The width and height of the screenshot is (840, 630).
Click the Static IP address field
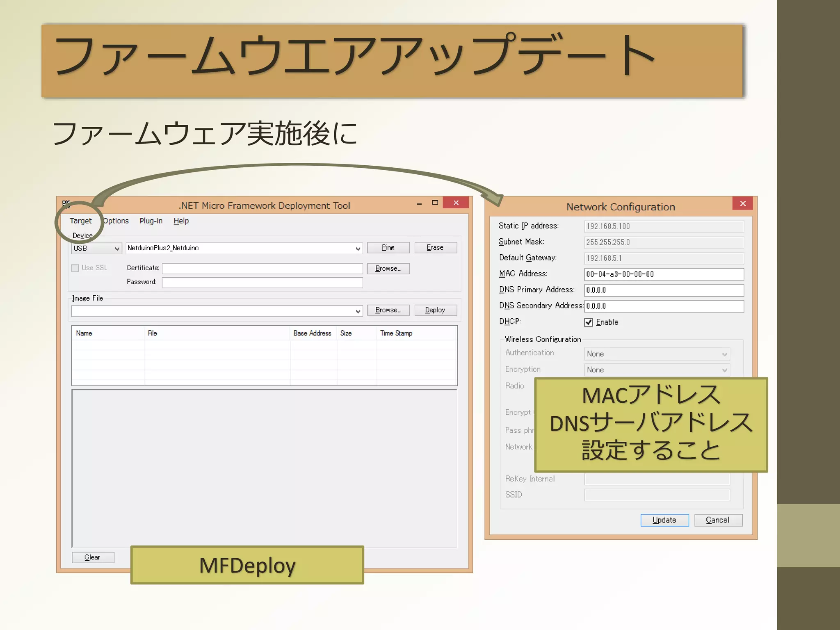click(664, 226)
